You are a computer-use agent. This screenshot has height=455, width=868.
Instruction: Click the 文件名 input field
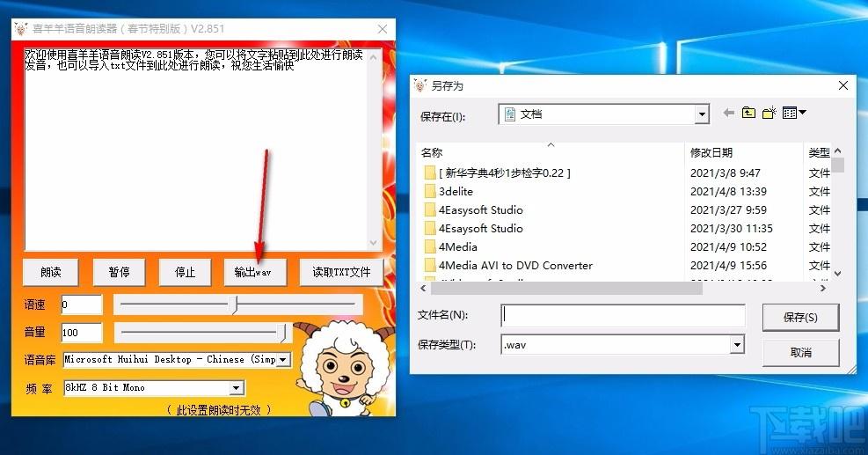pyautogui.click(x=623, y=315)
